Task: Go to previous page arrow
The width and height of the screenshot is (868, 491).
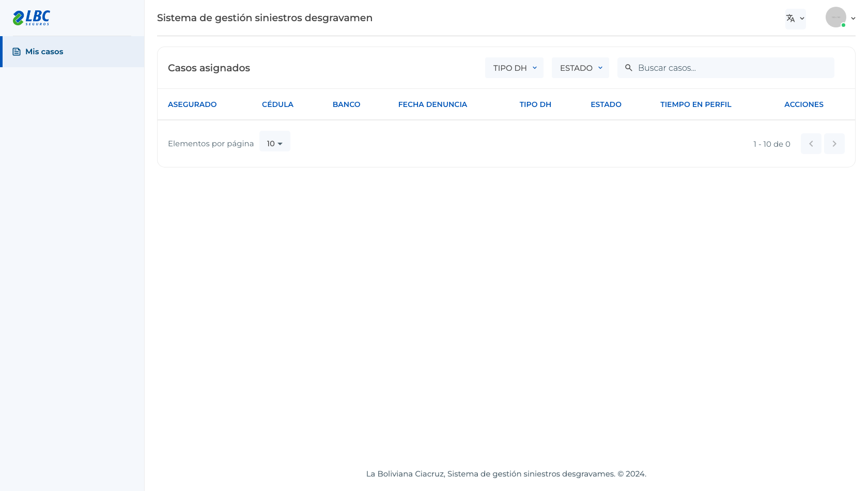Action: pos(811,144)
